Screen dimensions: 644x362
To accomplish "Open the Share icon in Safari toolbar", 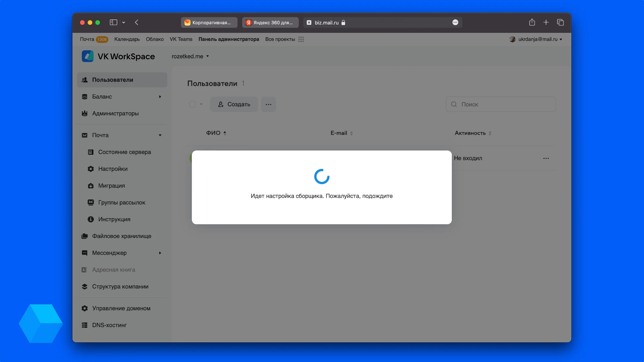I will (x=532, y=22).
